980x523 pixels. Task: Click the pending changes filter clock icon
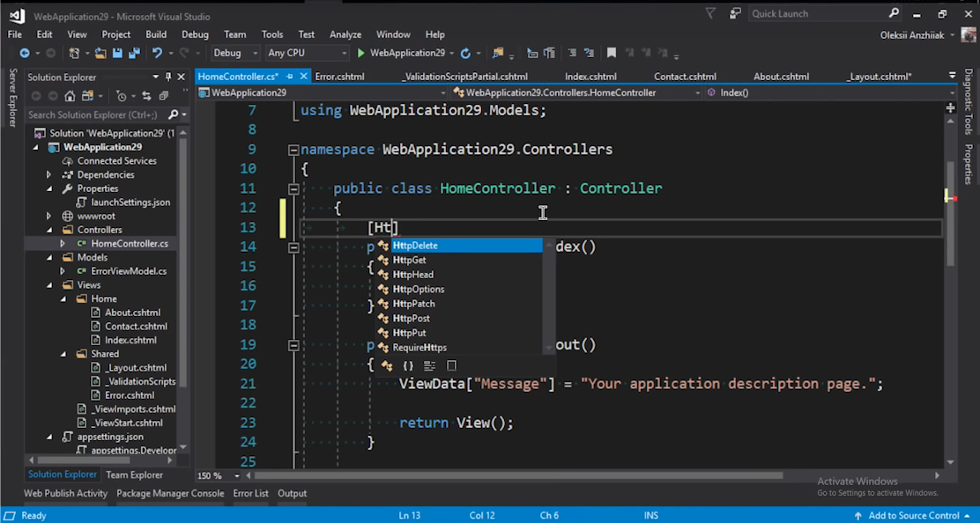122,96
